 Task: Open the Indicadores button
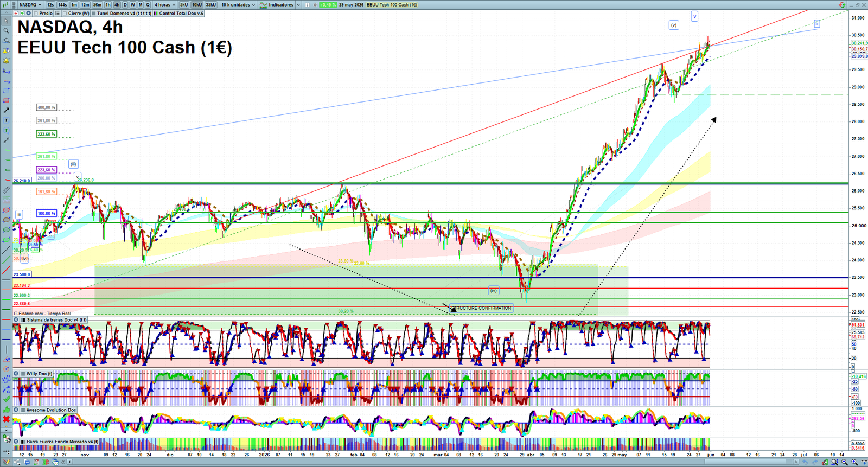click(x=277, y=5)
